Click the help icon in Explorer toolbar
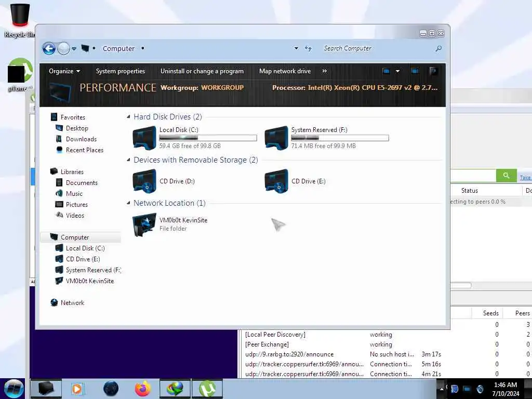This screenshot has width=532, height=399. (x=433, y=71)
